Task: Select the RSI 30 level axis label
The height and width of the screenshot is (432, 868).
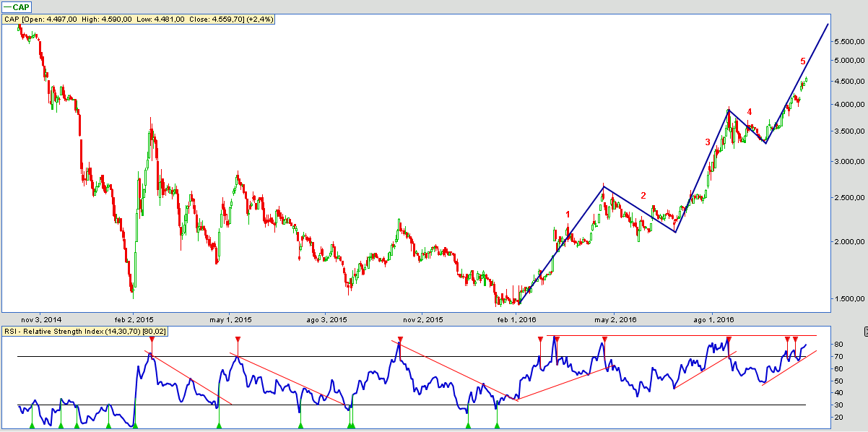Action: [x=836, y=405]
